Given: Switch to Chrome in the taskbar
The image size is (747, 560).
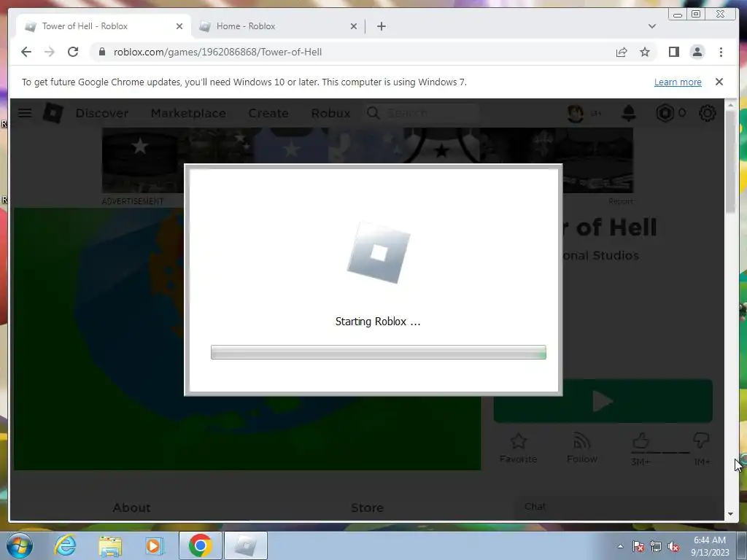Looking at the screenshot, I should point(200,545).
